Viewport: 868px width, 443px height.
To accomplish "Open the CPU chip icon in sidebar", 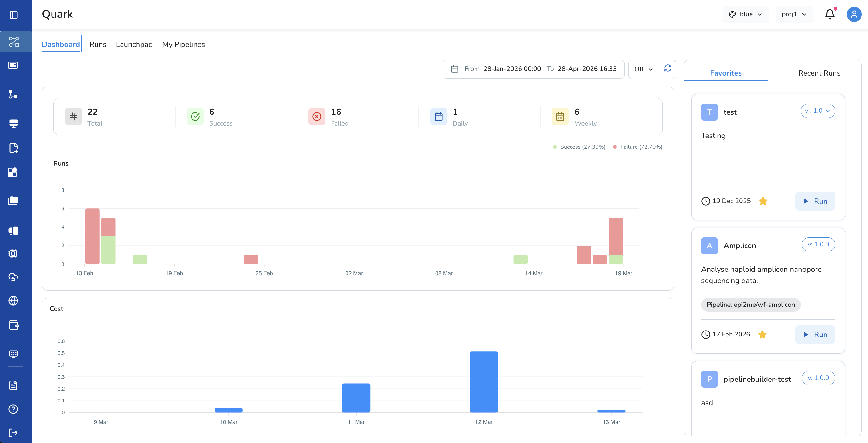I will (13, 254).
